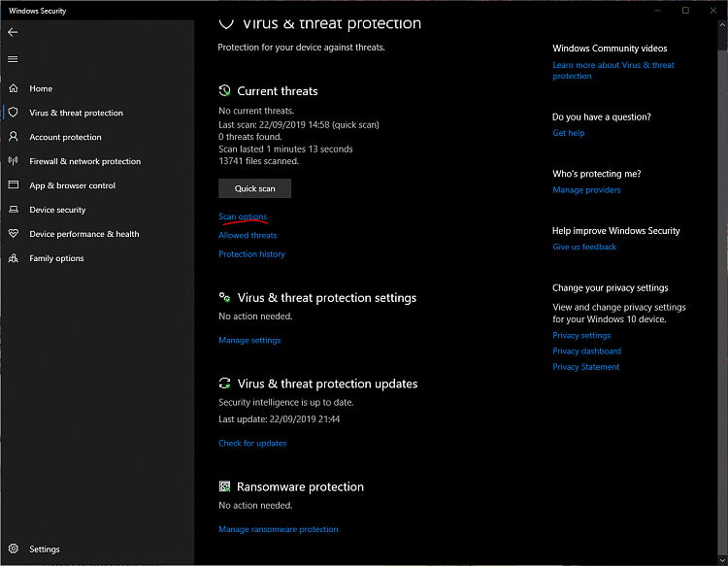728x566 pixels.
Task: Click the protection settings gears icon
Action: (x=225, y=297)
